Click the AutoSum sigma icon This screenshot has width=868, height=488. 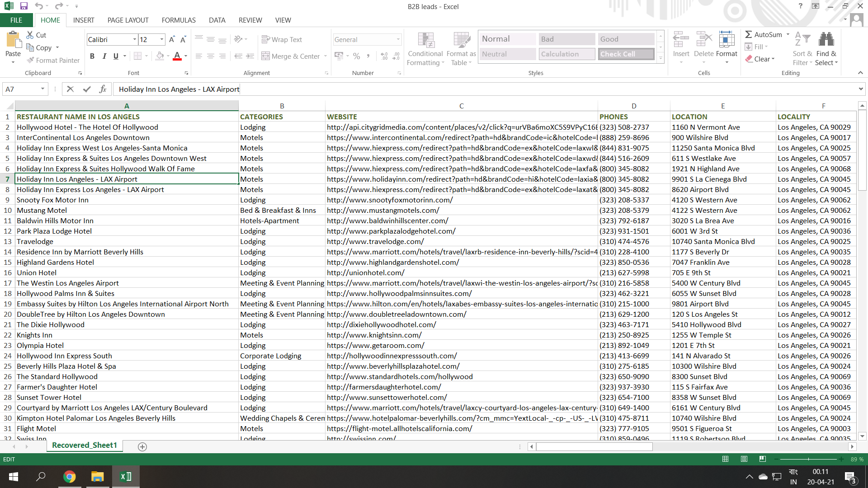(749, 34)
